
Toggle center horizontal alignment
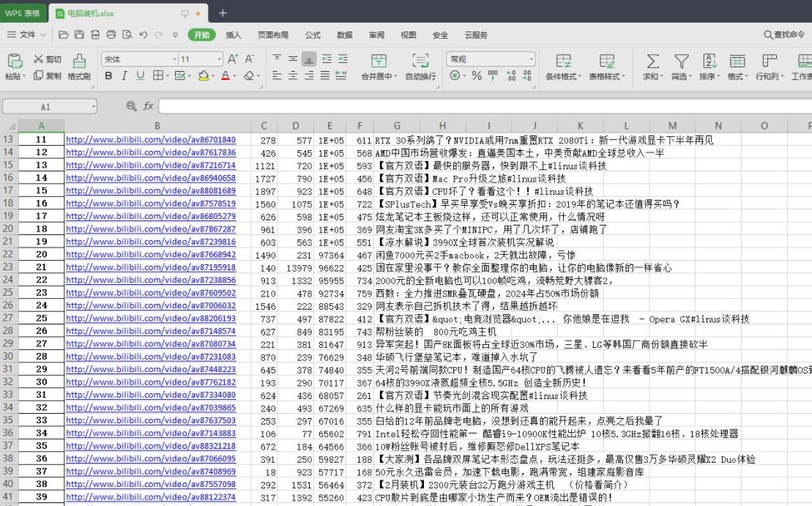[293, 75]
